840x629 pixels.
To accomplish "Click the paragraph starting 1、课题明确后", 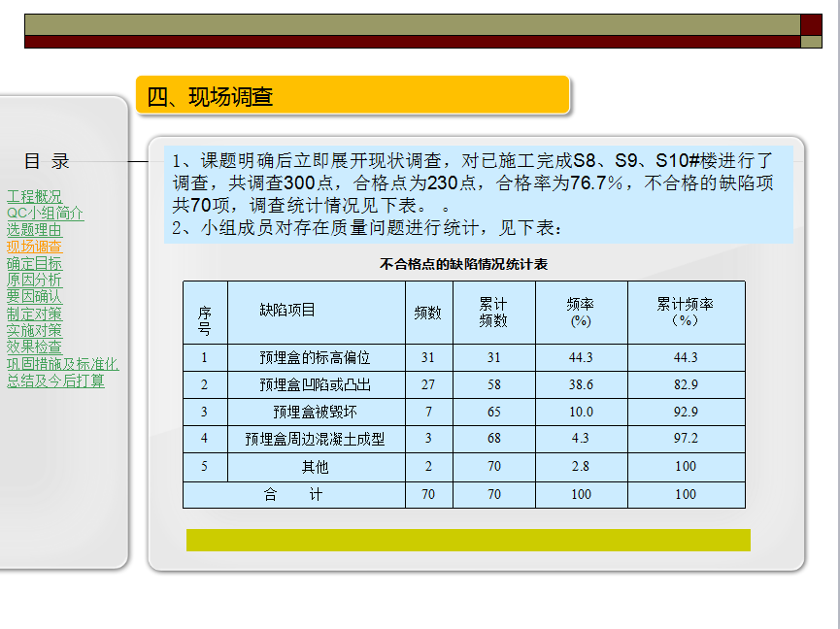I will click(x=473, y=183).
